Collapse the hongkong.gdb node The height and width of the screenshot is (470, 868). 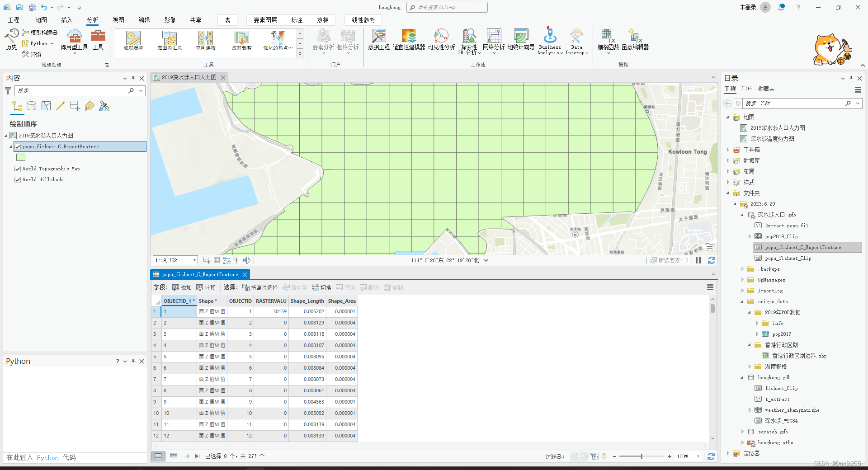coord(742,377)
